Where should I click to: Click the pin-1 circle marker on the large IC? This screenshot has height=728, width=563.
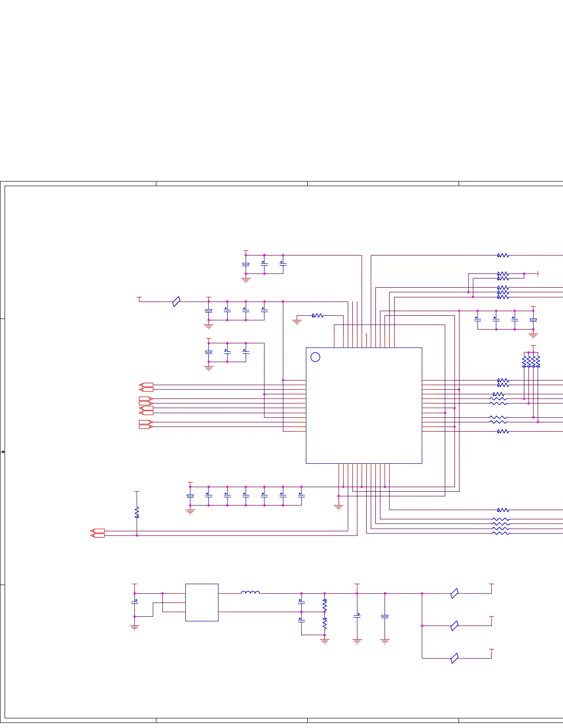click(x=315, y=357)
